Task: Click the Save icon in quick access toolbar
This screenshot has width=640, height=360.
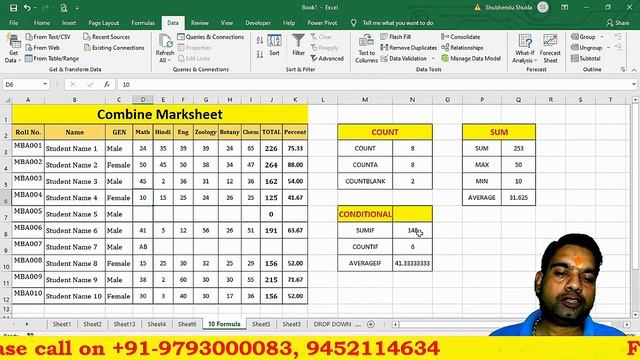Action: pos(13,8)
